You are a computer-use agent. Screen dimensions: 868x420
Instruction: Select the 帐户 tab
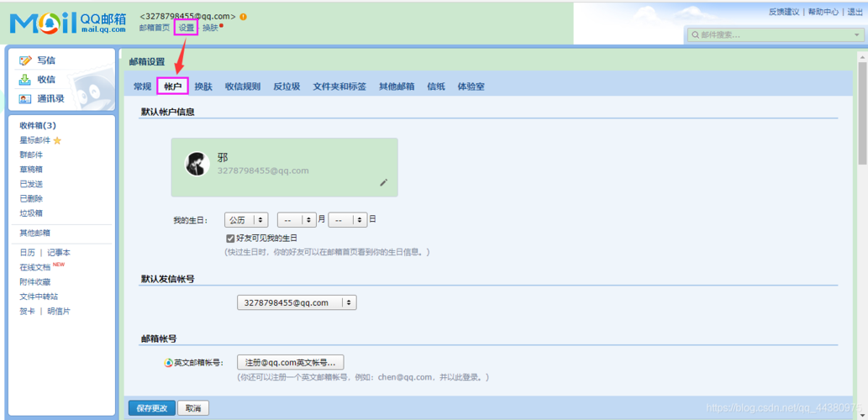pyautogui.click(x=173, y=87)
